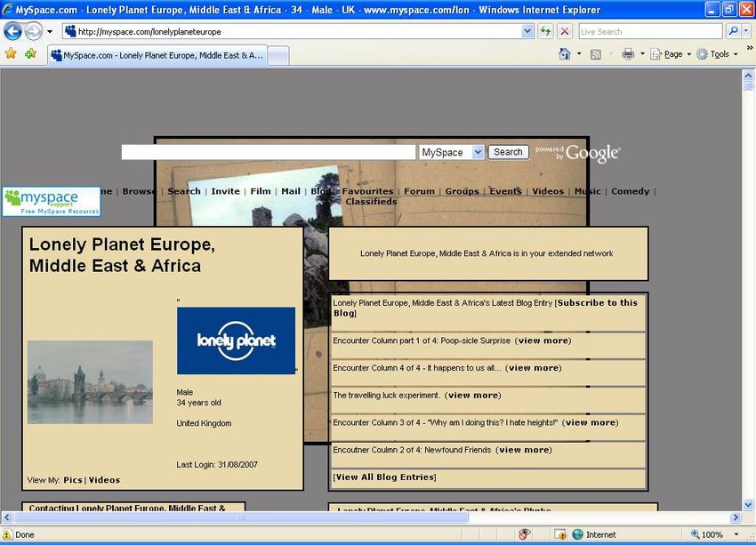Viewport: 756px width, 545px height.
Task: Open the Pics link under View My
Action: coord(73,480)
